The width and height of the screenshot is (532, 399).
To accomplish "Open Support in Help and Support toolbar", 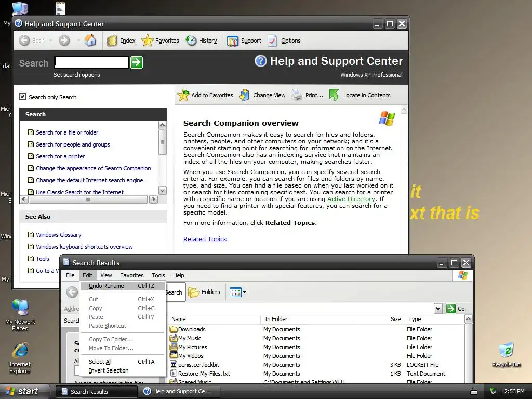I will [x=244, y=41].
